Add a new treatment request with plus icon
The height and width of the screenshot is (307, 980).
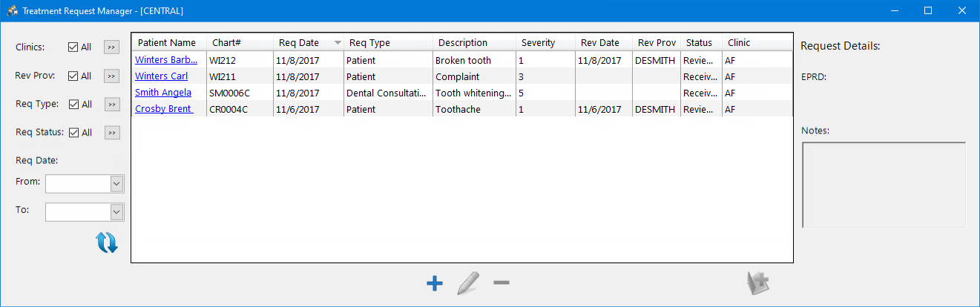[x=435, y=283]
